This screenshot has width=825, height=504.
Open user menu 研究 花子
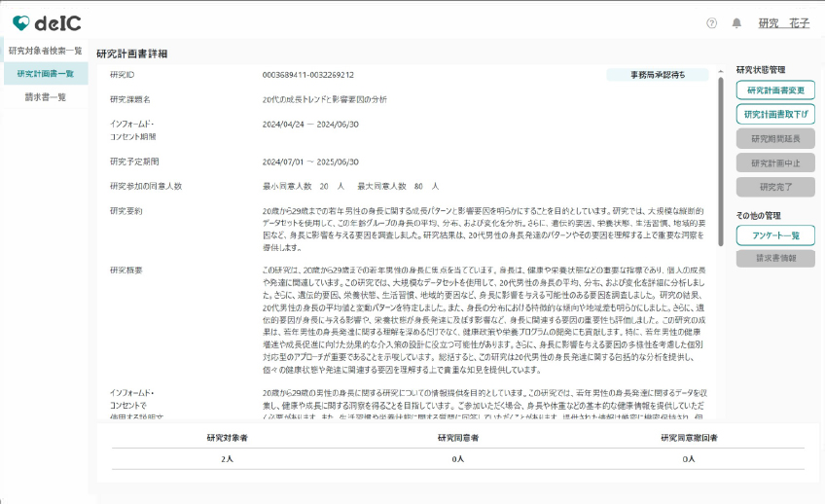pos(783,23)
